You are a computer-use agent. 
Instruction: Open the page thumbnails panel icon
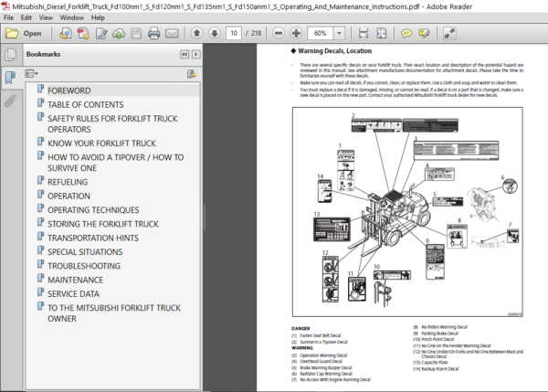point(11,55)
